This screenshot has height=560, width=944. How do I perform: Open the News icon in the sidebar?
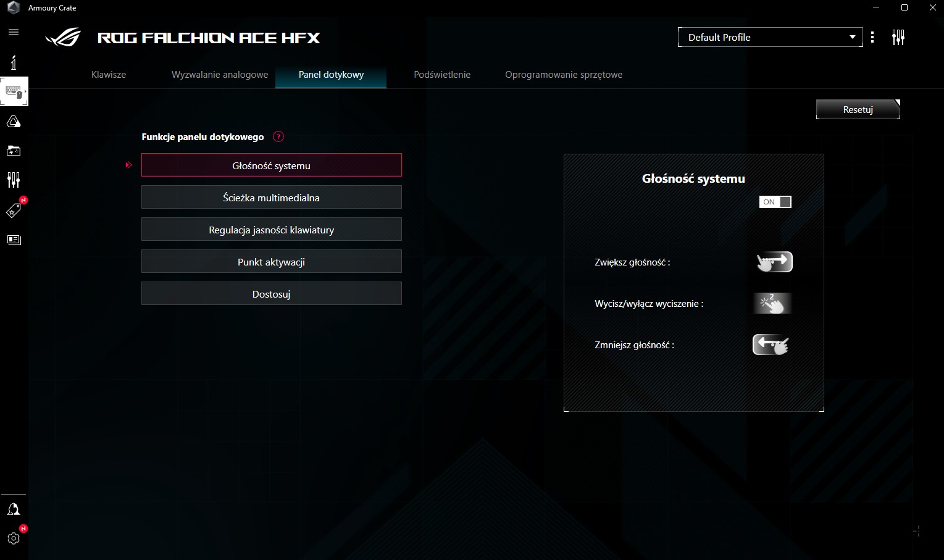coord(14,240)
